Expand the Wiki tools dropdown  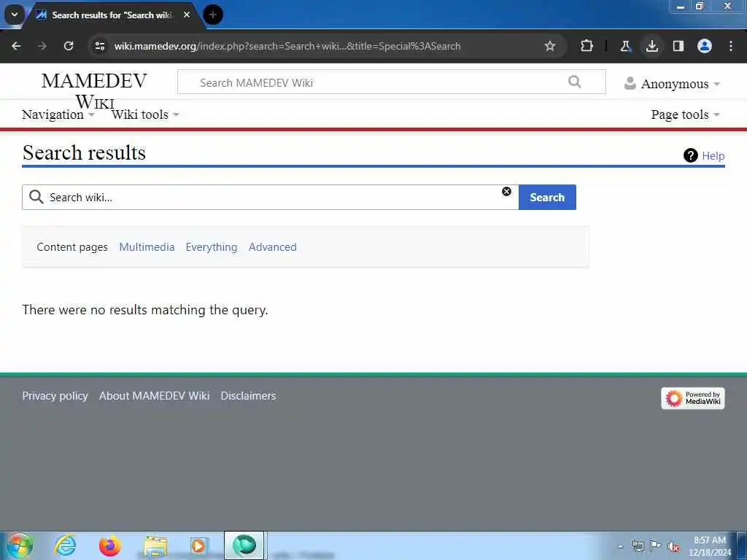pyautogui.click(x=145, y=114)
